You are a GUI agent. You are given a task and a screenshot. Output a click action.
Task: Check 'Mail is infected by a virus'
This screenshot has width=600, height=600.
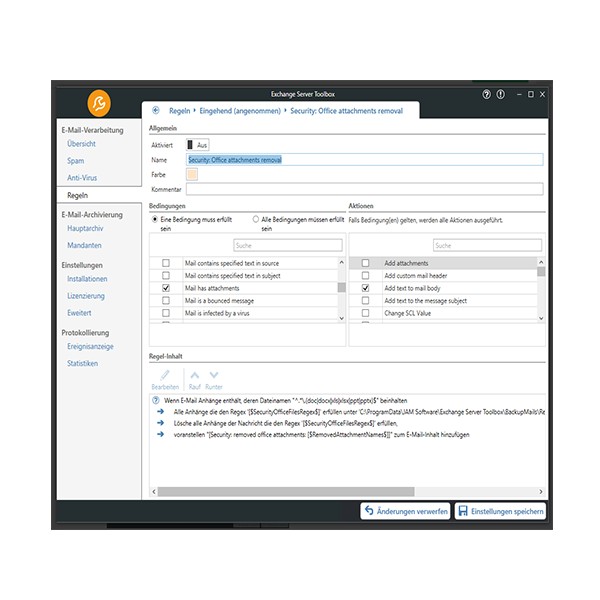(166, 313)
